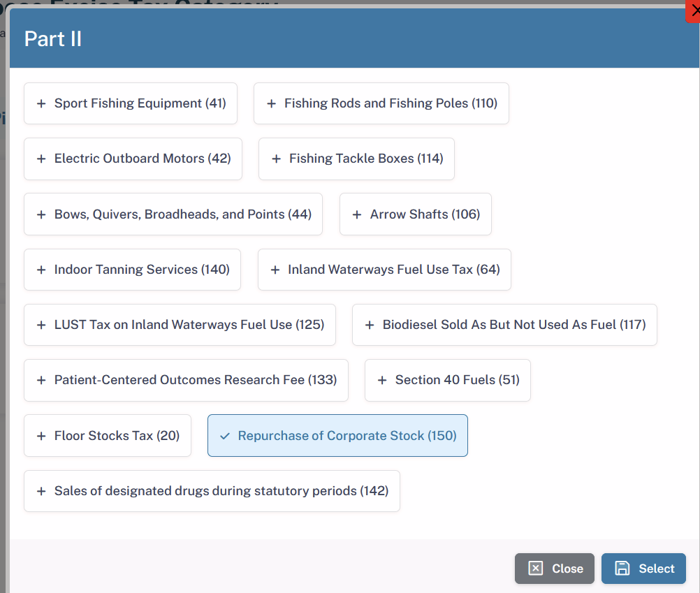The width and height of the screenshot is (700, 593).
Task: Select Fishing Tackle Boxes (114) category
Action: pos(356,159)
